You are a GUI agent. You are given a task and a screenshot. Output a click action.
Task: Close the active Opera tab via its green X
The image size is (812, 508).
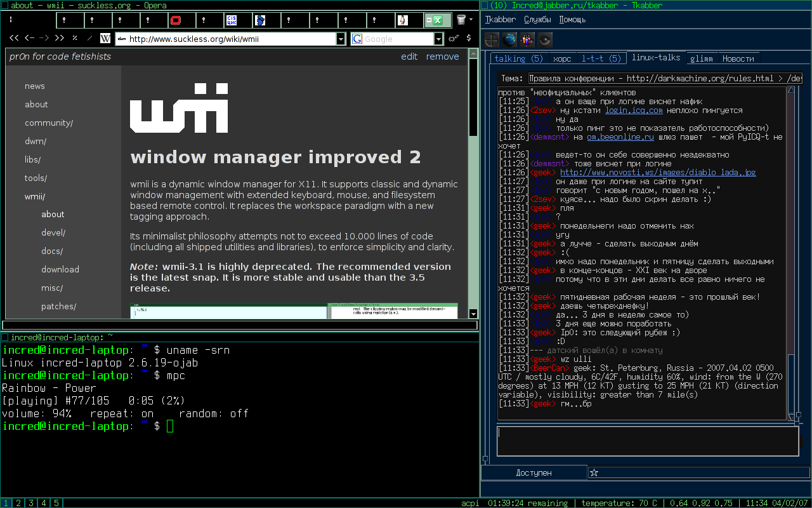pos(438,20)
